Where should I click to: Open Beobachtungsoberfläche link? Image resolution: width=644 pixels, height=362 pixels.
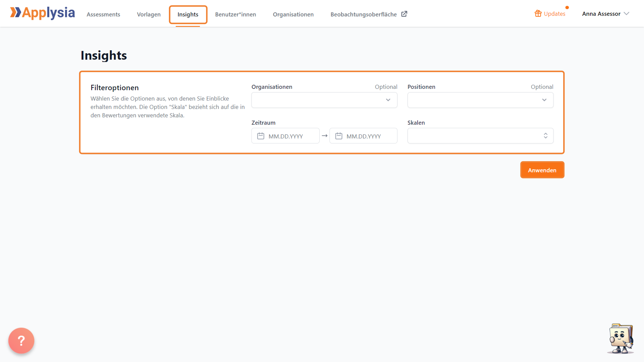[364, 14]
